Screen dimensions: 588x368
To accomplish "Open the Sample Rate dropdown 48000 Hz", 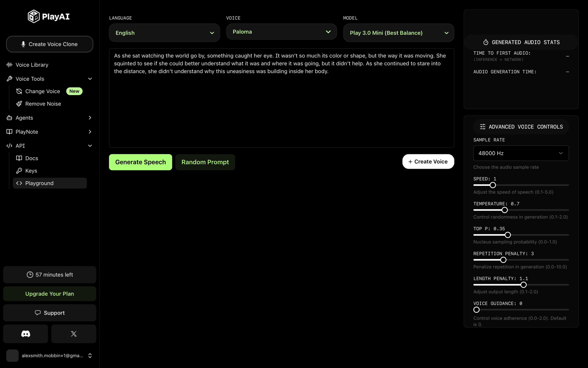I will [521, 153].
